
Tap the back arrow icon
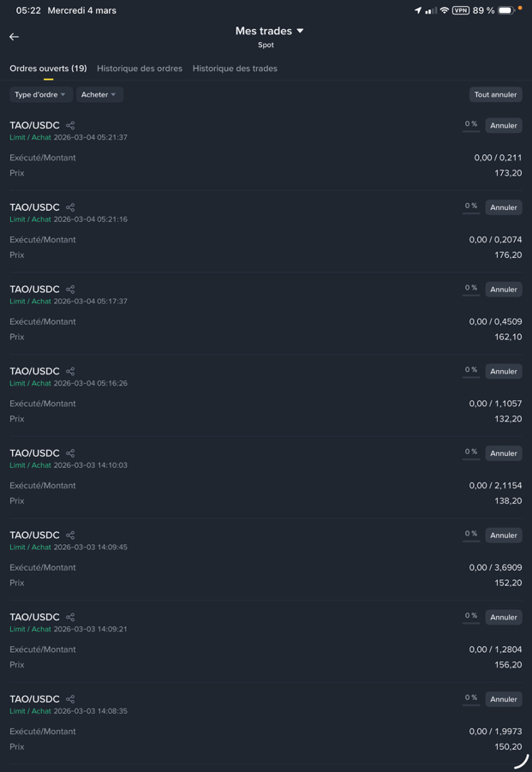(15, 37)
